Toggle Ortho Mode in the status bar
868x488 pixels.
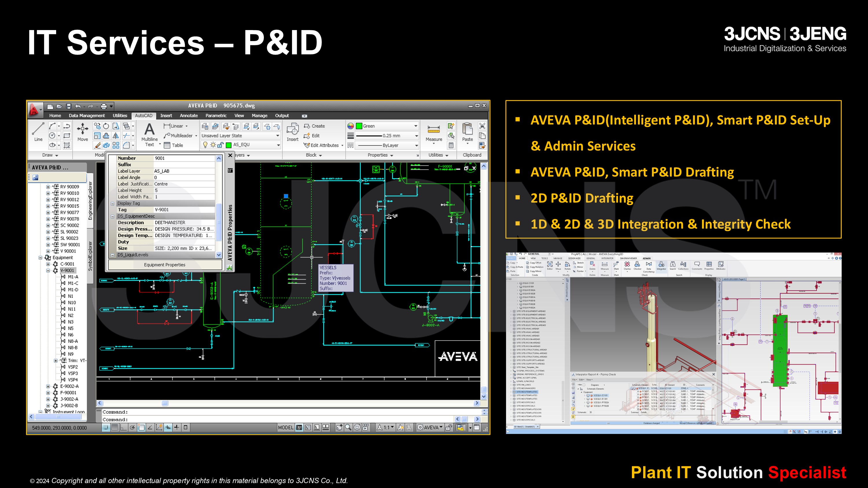123,427
